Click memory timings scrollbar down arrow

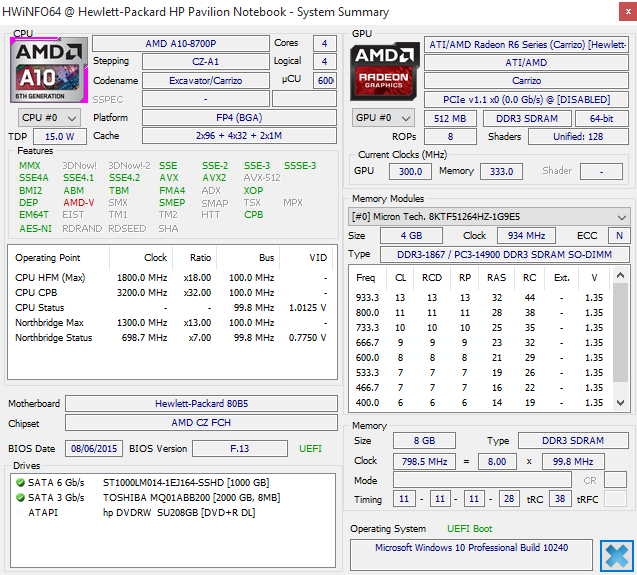(620, 403)
